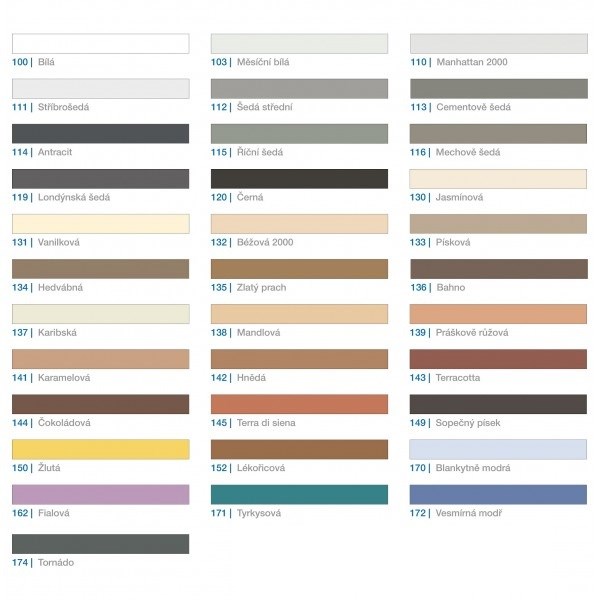Select the 170 Blankytně modrá swatch

click(498, 449)
